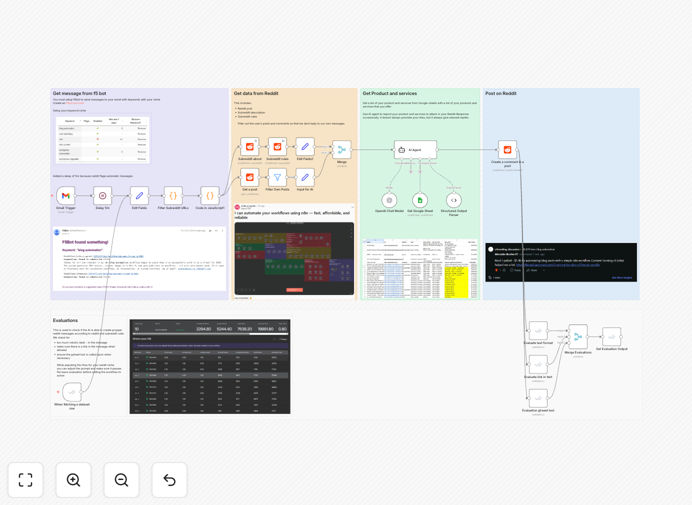
Task: Select the 'Get Product and services' note title
Action: coord(390,94)
